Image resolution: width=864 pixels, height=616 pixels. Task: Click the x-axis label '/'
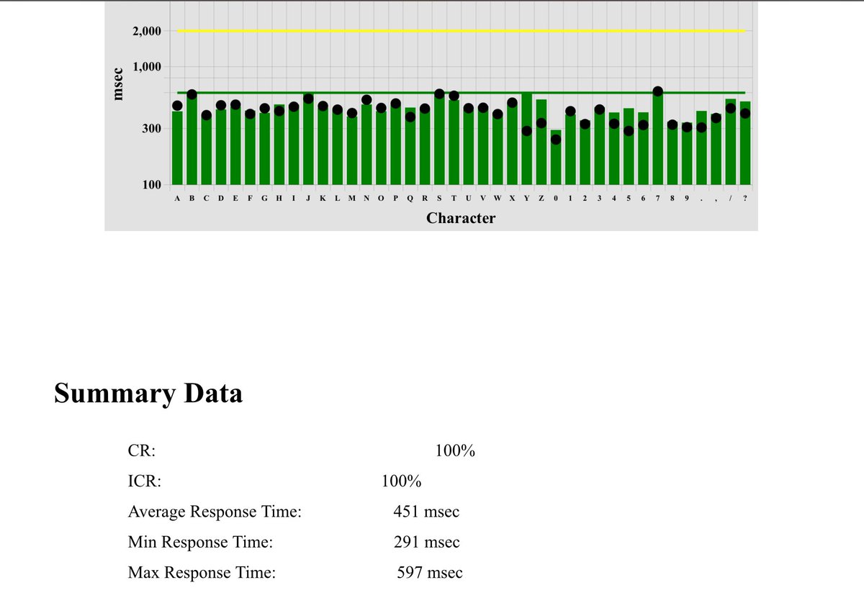[730, 198]
